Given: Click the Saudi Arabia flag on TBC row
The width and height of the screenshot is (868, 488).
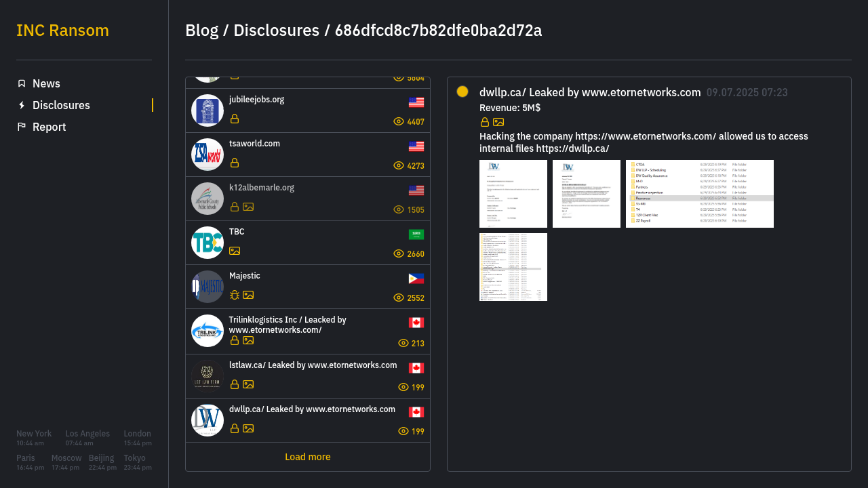Looking at the screenshot, I should point(416,235).
